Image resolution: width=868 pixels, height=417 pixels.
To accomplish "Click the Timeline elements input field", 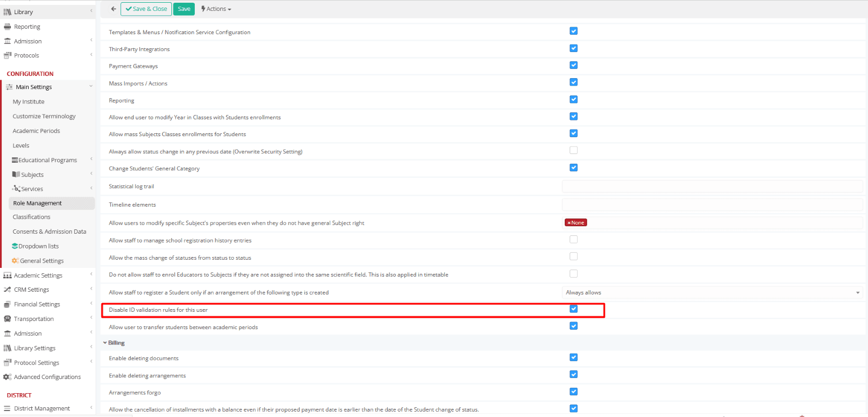I will tap(712, 204).
